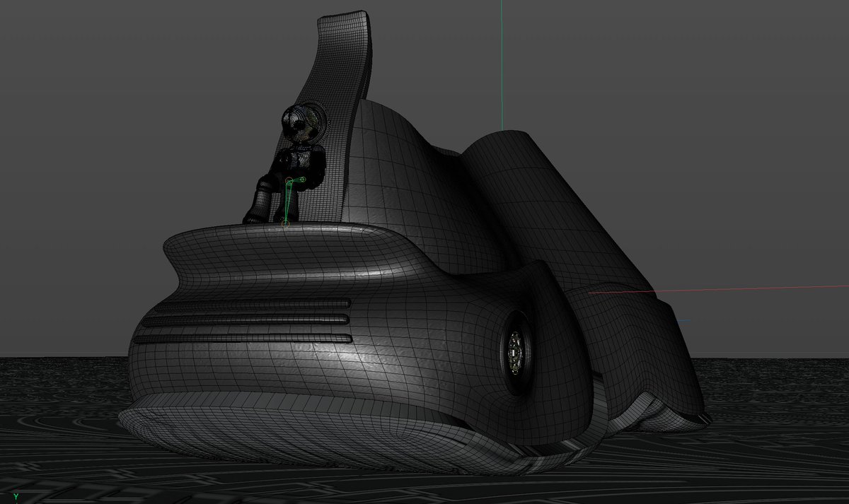Click the small green circle on the knee control
The height and width of the screenshot is (504, 849).
tap(303, 180)
